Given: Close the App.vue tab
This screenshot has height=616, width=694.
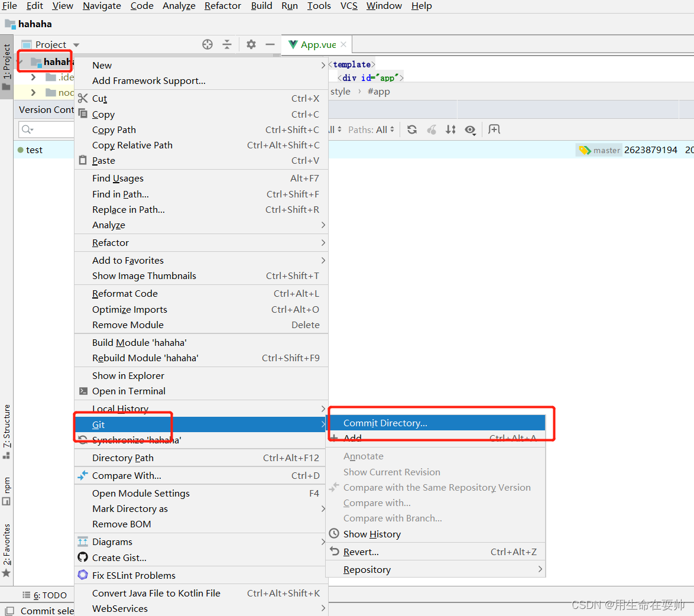Looking at the screenshot, I should tap(343, 44).
